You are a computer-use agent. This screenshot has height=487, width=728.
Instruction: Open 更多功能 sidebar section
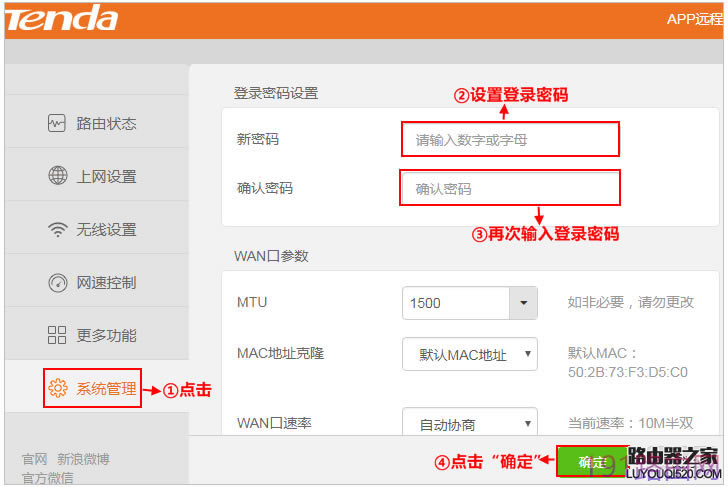point(106,335)
